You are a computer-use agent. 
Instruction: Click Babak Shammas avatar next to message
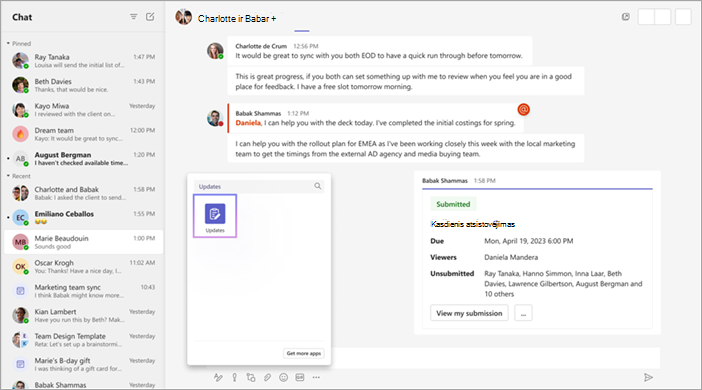(215, 118)
